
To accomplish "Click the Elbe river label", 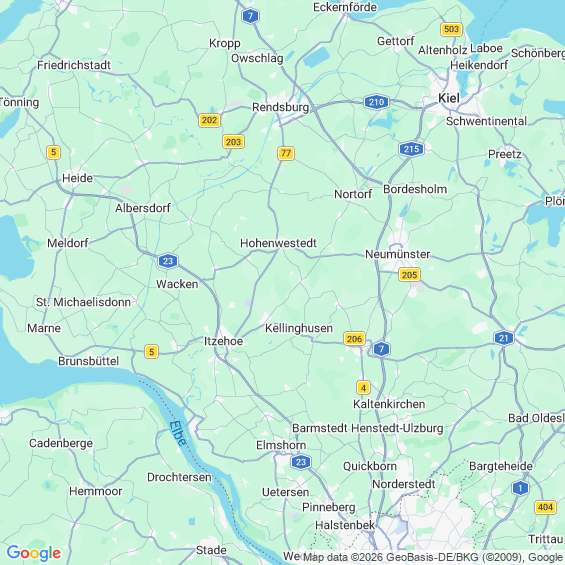I will [178, 433].
